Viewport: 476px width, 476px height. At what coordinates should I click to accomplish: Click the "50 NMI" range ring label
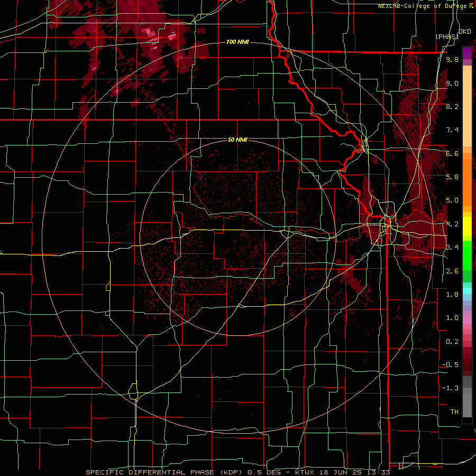pos(237,140)
